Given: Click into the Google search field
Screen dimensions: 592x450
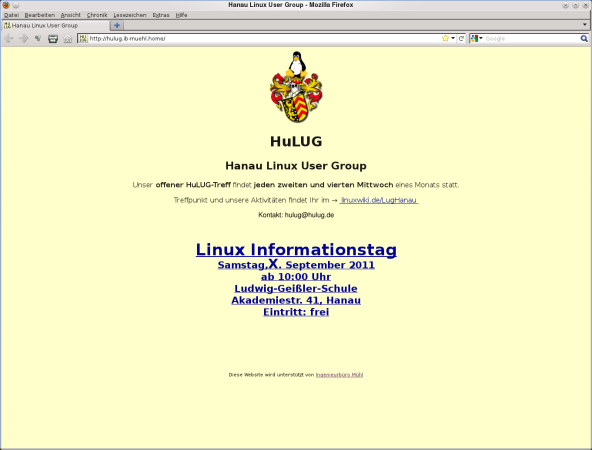Looking at the screenshot, I should pos(532,39).
